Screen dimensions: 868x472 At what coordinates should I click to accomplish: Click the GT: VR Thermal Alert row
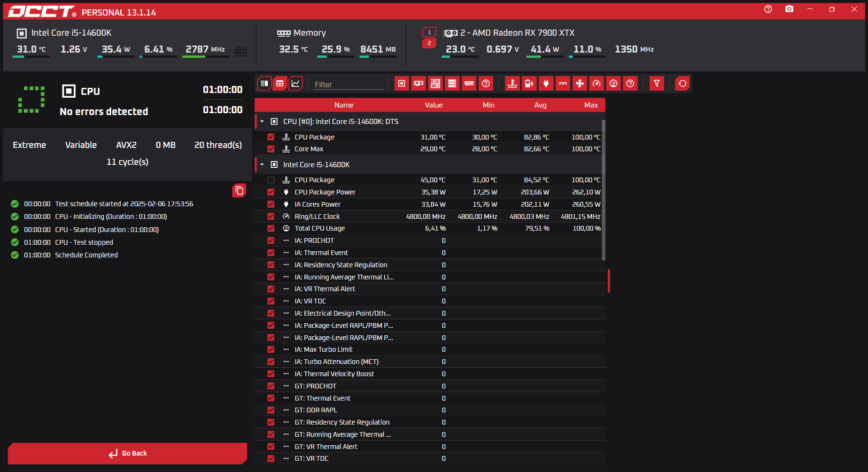pyautogui.click(x=430, y=447)
